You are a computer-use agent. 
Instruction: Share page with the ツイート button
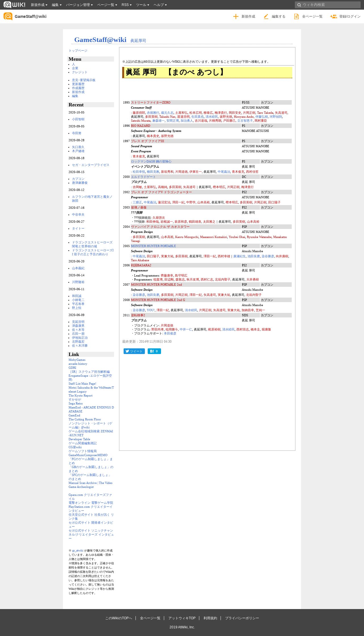click(134, 351)
